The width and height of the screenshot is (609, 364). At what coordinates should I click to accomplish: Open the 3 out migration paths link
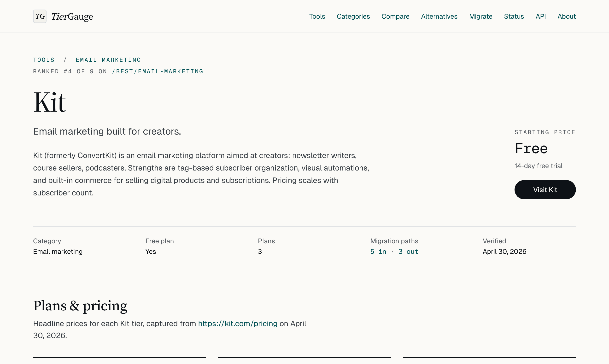(408, 252)
